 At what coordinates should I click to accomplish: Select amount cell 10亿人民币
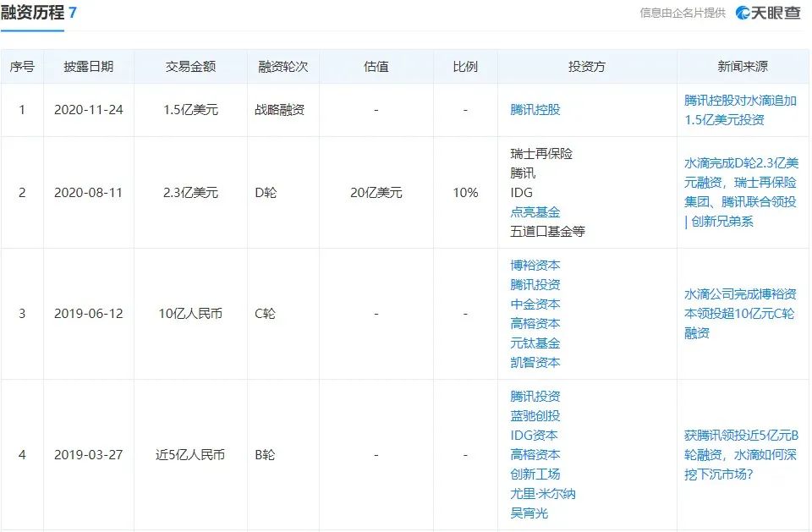point(190,314)
